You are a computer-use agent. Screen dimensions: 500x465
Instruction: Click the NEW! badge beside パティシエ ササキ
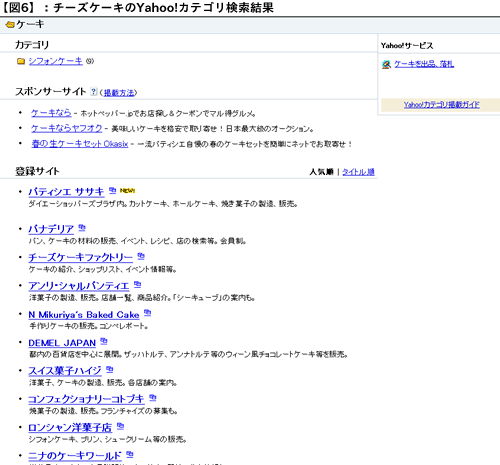(x=127, y=191)
